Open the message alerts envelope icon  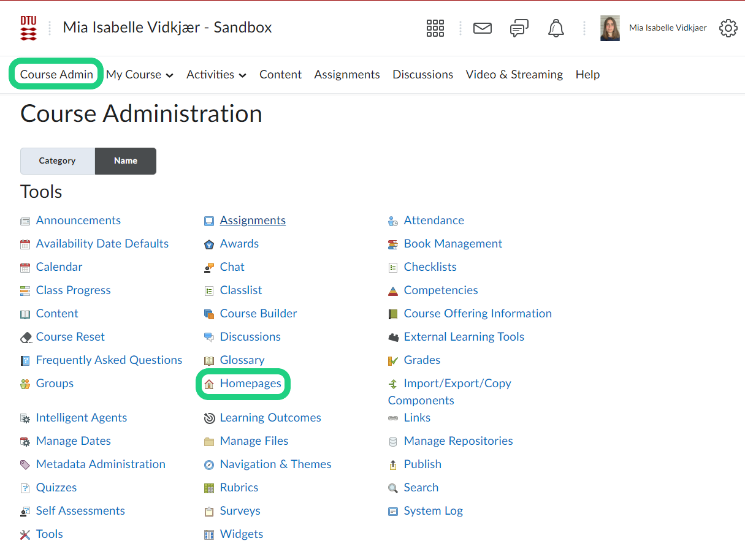483,28
